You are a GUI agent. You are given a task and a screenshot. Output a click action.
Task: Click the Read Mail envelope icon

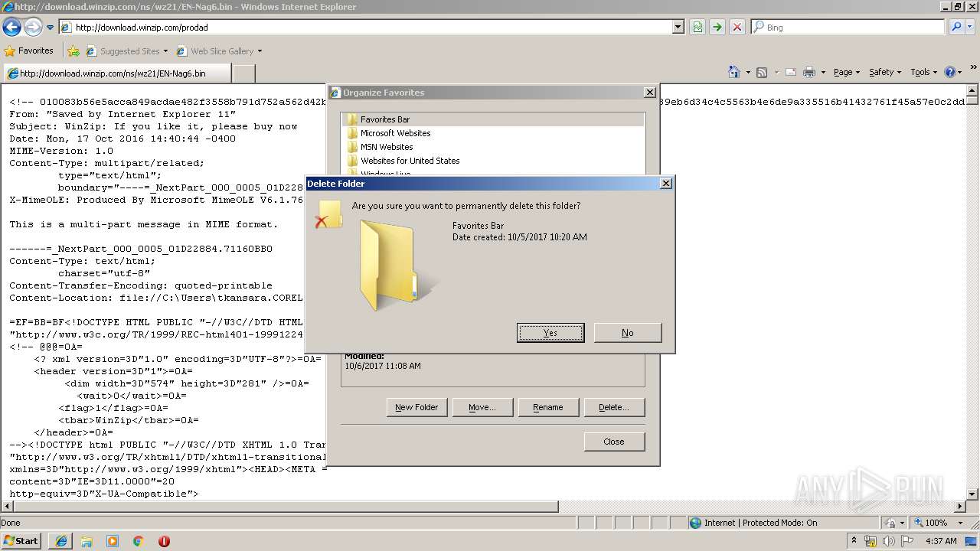[x=790, y=72]
